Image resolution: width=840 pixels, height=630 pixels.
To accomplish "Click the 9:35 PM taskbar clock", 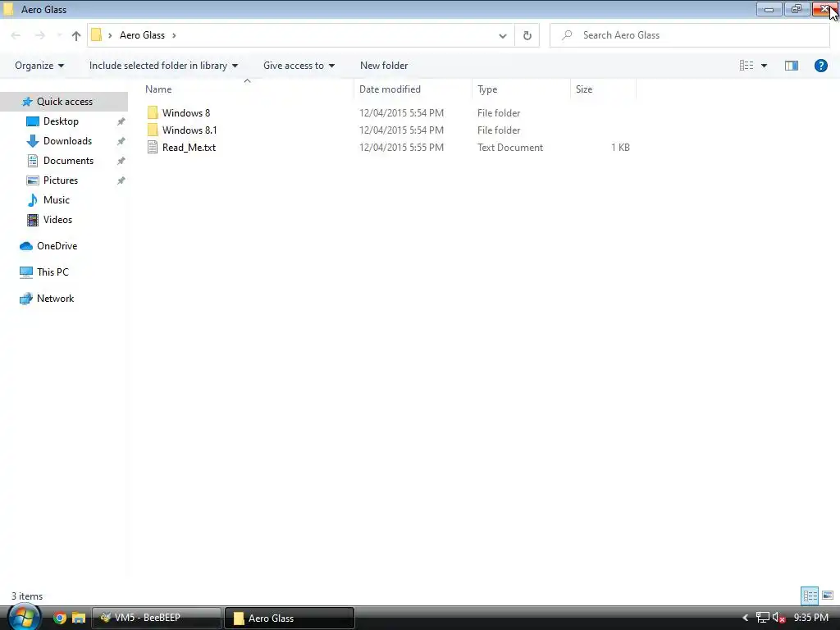I will (811, 618).
